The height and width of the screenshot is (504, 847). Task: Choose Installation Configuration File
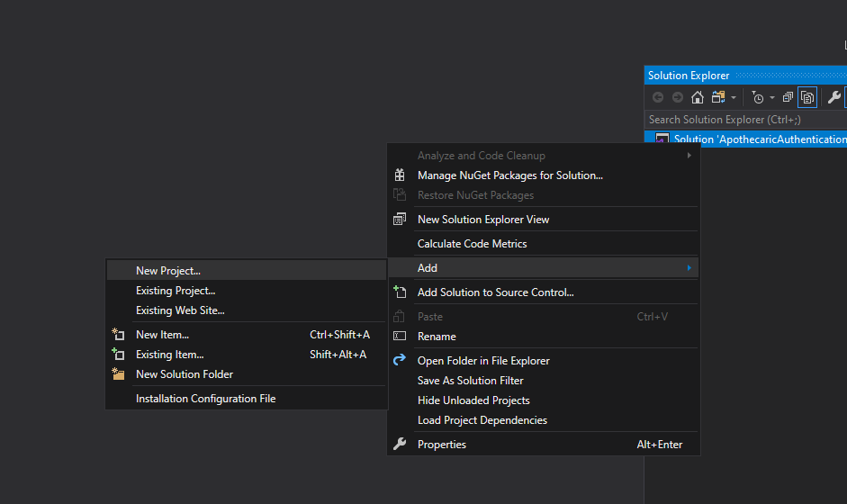(205, 399)
